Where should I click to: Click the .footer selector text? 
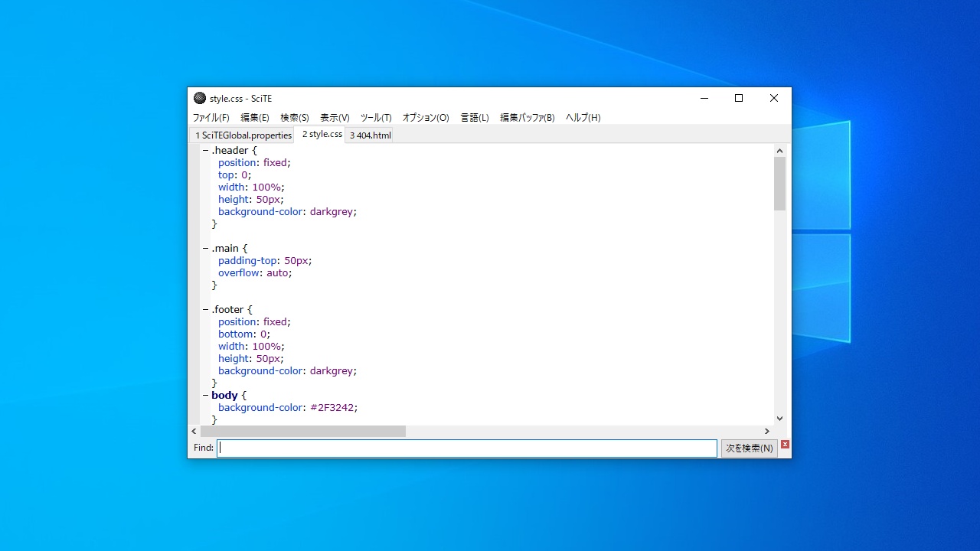227,310
